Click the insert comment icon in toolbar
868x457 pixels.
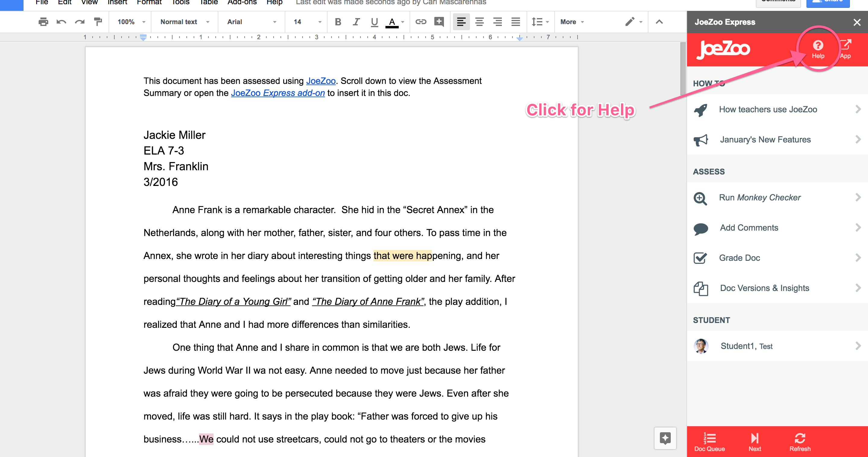pyautogui.click(x=439, y=22)
